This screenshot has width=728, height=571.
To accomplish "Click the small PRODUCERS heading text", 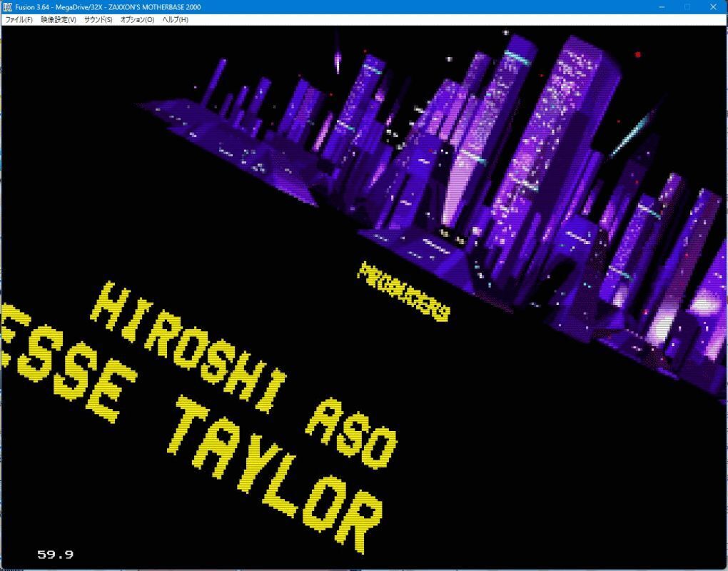I will pos(403,291).
